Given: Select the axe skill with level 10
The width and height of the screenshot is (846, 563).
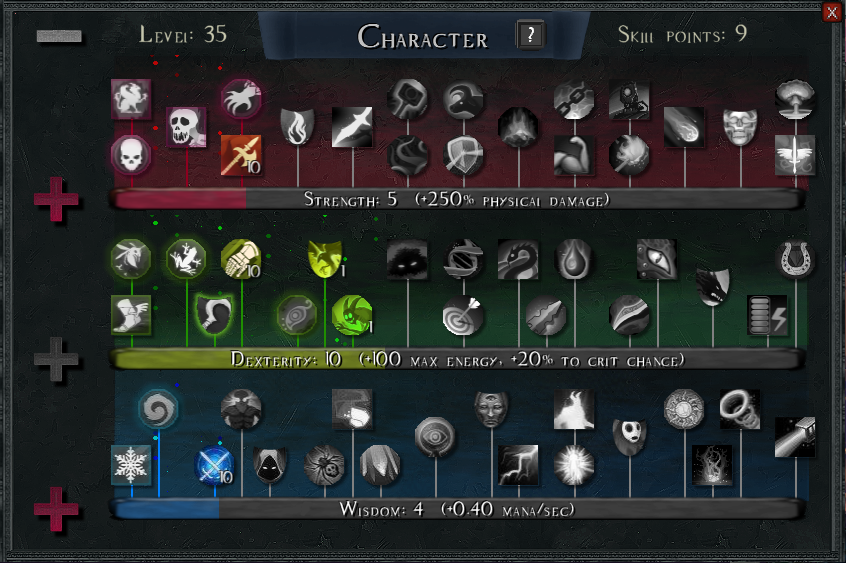Looking at the screenshot, I should pos(241,155).
